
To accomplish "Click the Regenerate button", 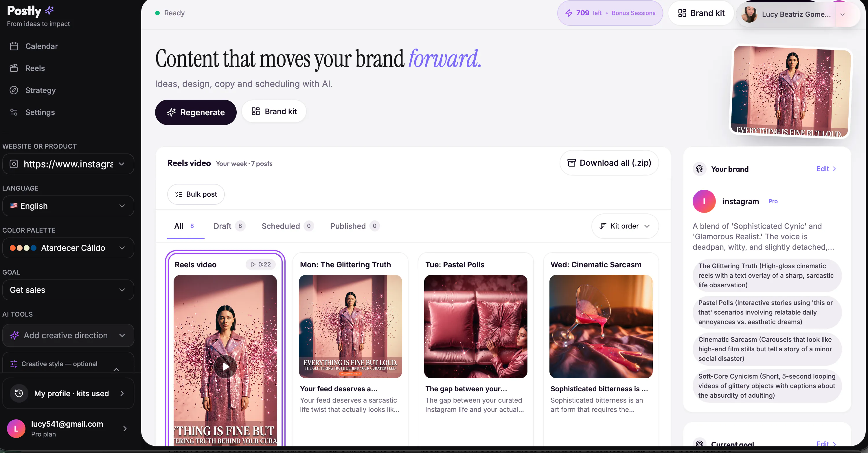I will click(196, 112).
